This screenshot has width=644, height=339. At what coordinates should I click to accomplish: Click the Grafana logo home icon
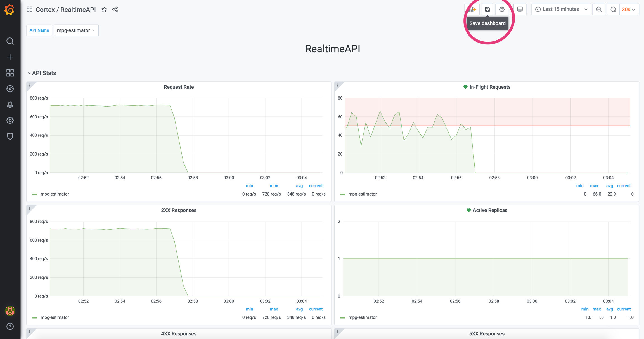[x=10, y=10]
